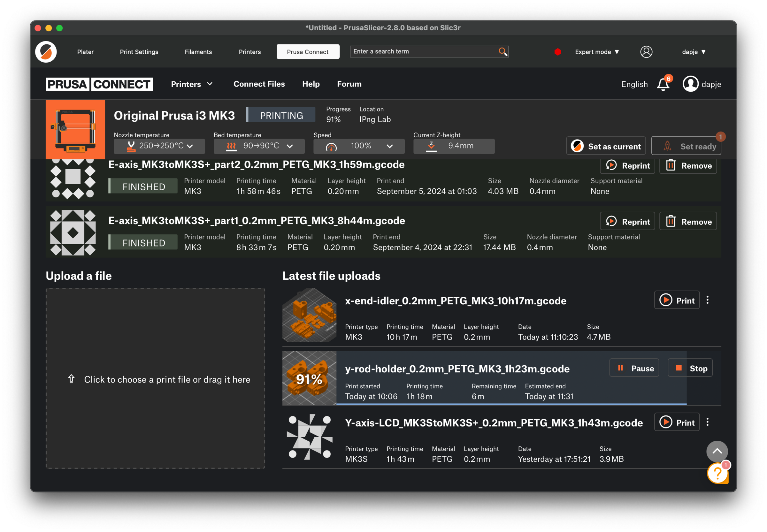Click the notifications bell icon
This screenshot has width=767, height=532.
tap(663, 84)
